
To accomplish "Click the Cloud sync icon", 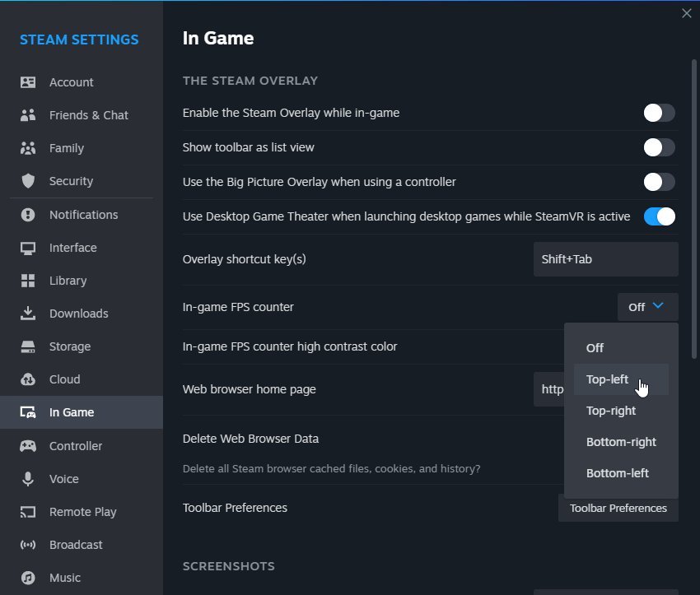I will tap(28, 379).
